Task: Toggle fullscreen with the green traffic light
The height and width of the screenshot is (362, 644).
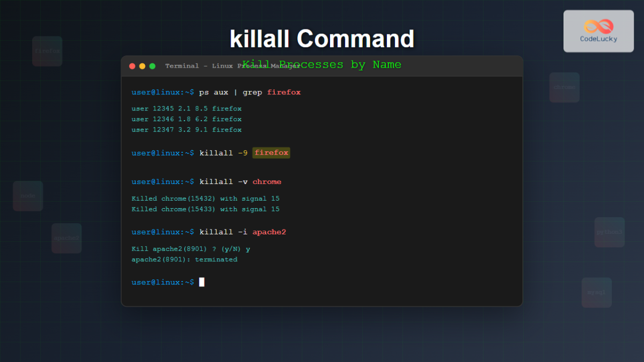Action: point(151,66)
